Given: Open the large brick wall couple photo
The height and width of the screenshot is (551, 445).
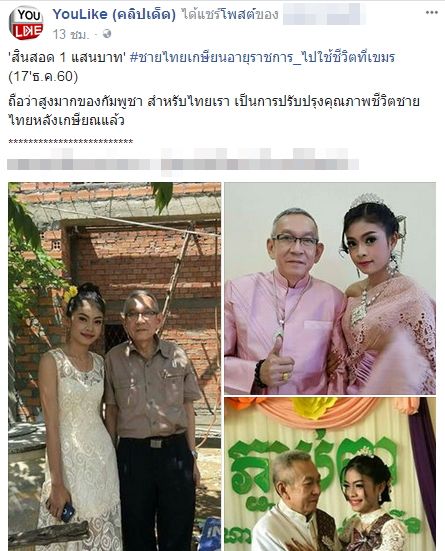Looking at the screenshot, I should click(x=115, y=366).
